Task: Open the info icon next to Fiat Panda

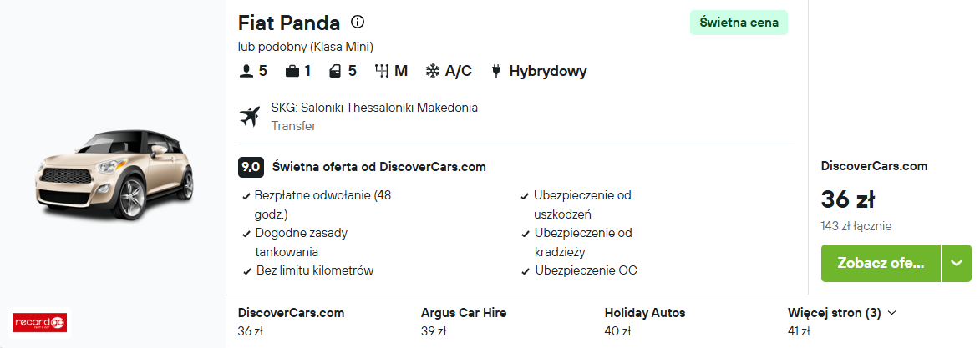Action: click(x=358, y=23)
